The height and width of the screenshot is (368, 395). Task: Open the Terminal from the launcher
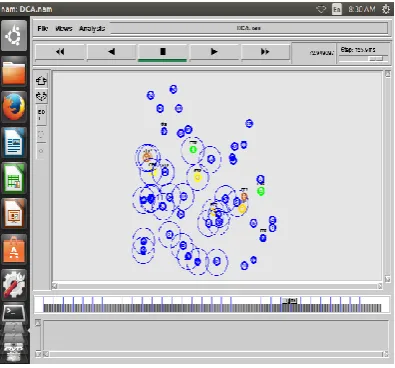(x=14, y=313)
